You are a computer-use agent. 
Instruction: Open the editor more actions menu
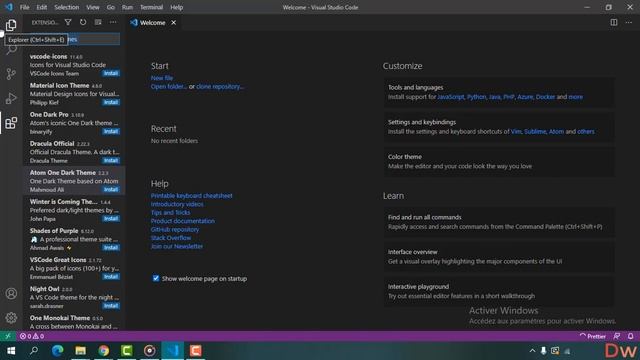click(629, 22)
